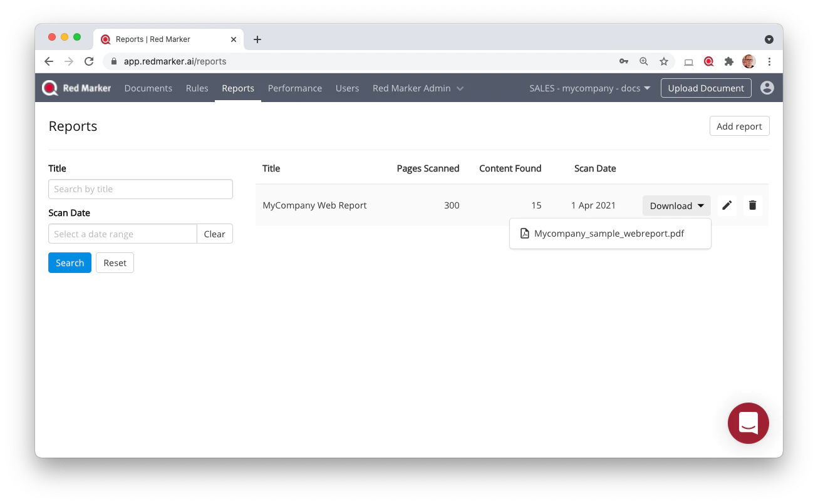Viewport: 818px width, 504px height.
Task: Click the Add report button
Action: 739,126
